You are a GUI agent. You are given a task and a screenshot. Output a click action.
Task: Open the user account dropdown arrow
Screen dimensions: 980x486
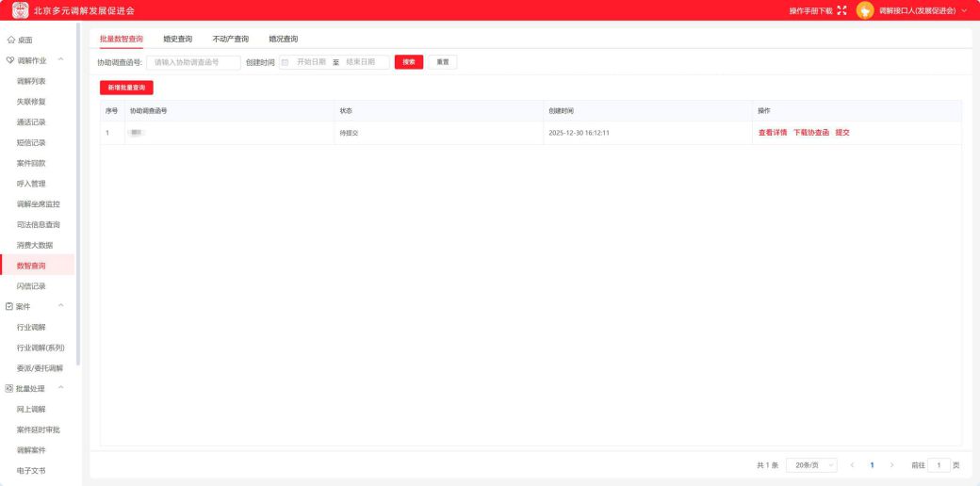(964, 10)
